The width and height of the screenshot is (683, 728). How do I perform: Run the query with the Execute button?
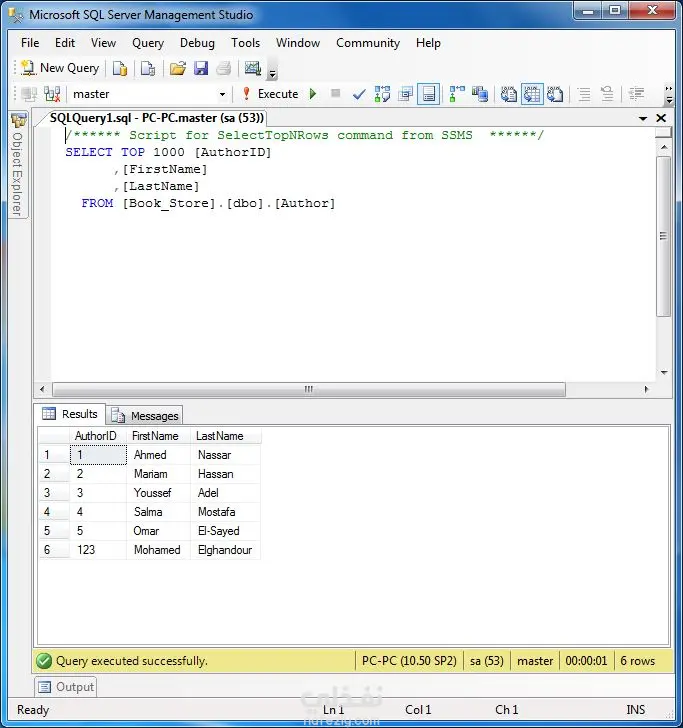[x=270, y=94]
